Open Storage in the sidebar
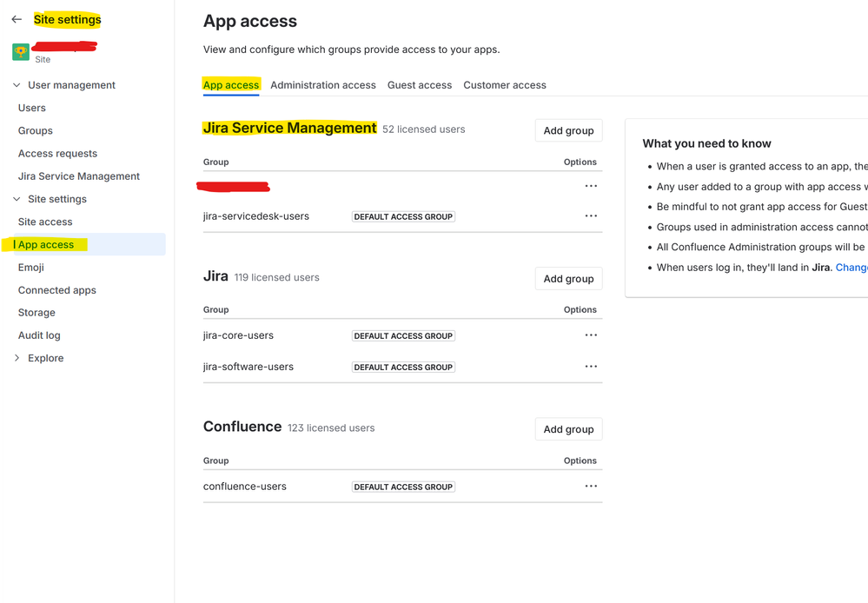Viewport: 868px width, 603px height. point(36,312)
